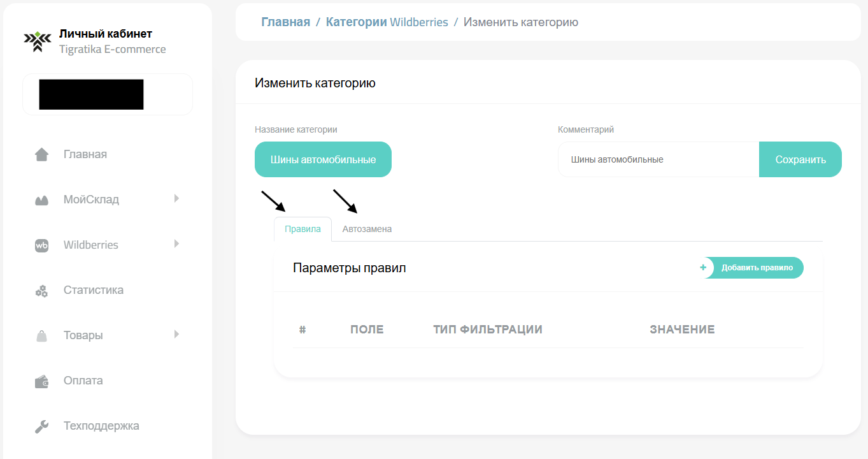Click the Личный кабинет title

106,34
